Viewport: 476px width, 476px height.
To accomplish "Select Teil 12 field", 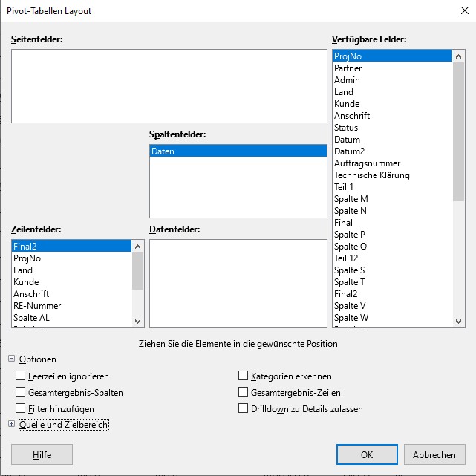I will [392, 258].
